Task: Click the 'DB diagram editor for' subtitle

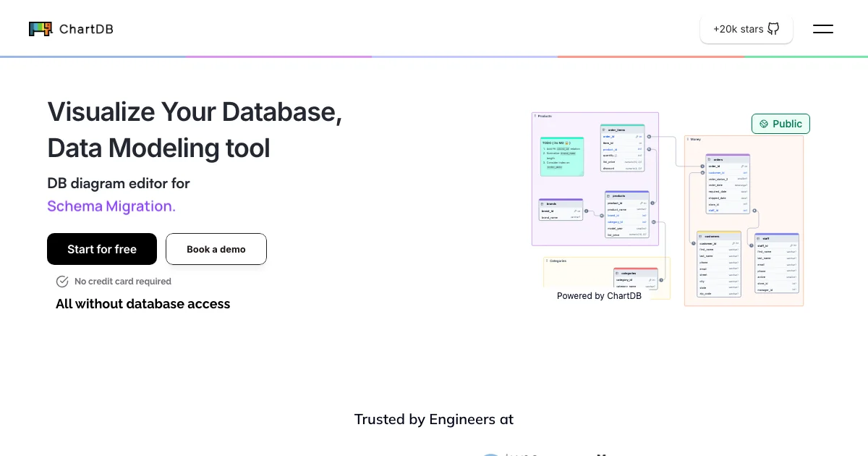Action: pos(119,183)
